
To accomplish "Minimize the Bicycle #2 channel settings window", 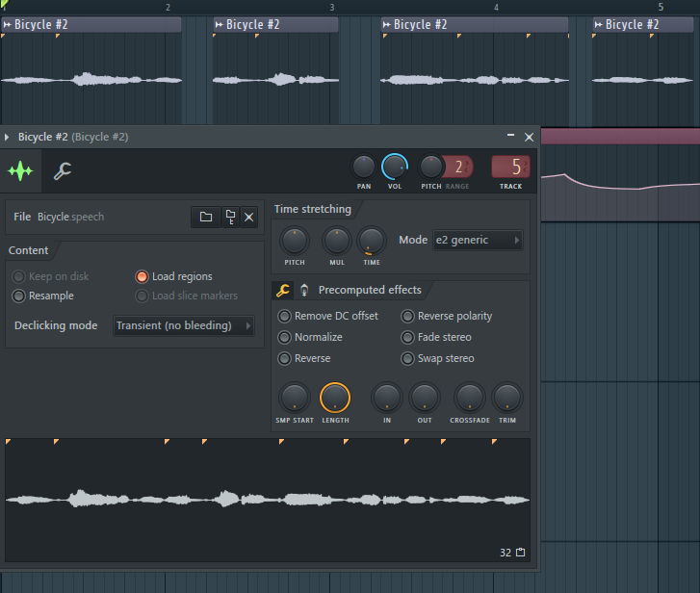I will point(510,136).
